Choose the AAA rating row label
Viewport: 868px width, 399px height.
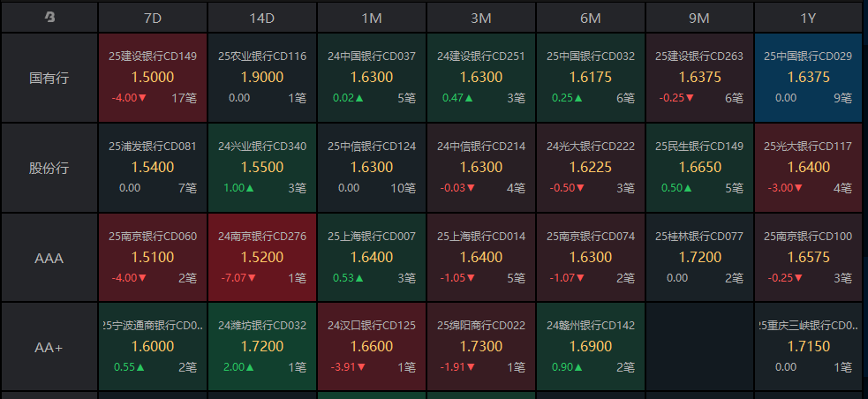49,258
